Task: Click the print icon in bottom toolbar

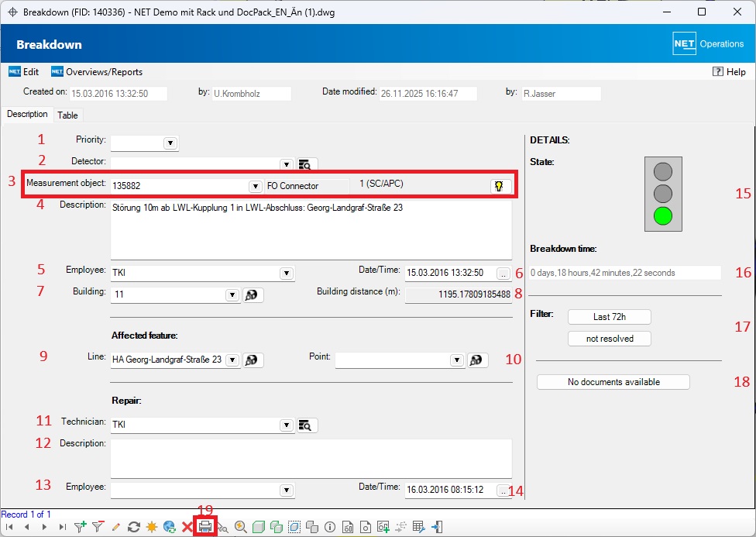Action: 205,527
